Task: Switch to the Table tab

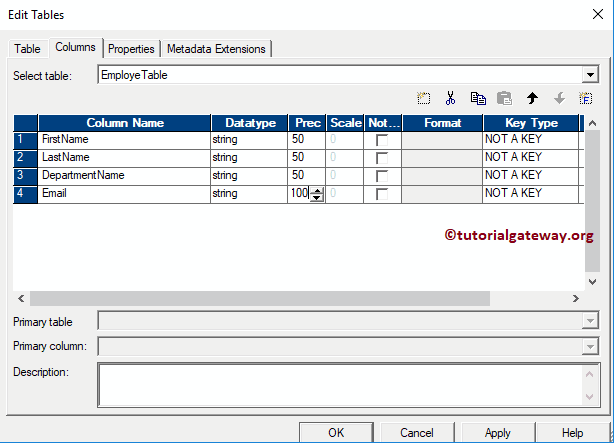Action: [x=27, y=49]
